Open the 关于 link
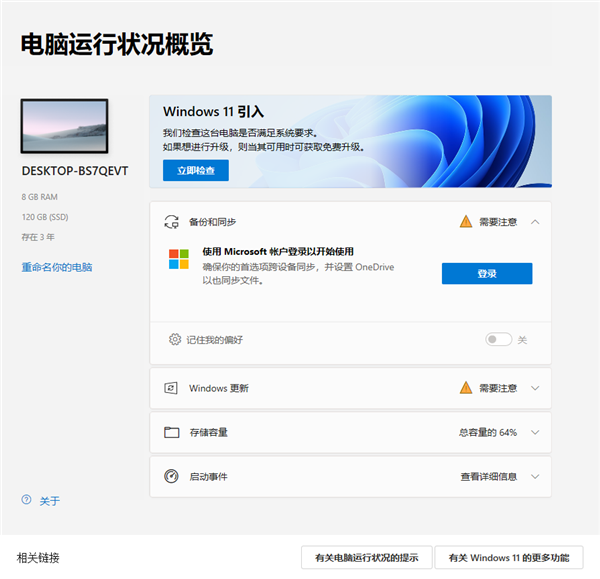Image resolution: width=600 pixels, height=579 pixels. coord(49,501)
